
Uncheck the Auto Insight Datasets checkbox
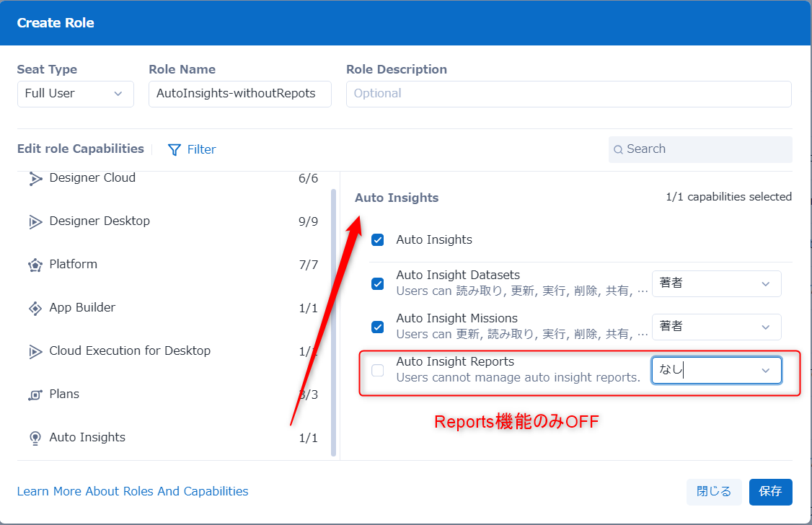coord(378,283)
